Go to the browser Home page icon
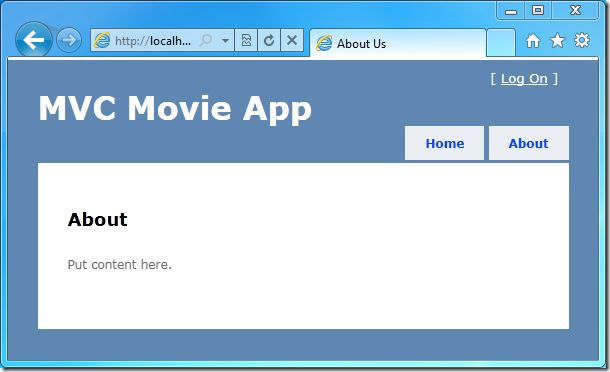The image size is (610, 372). (x=533, y=40)
